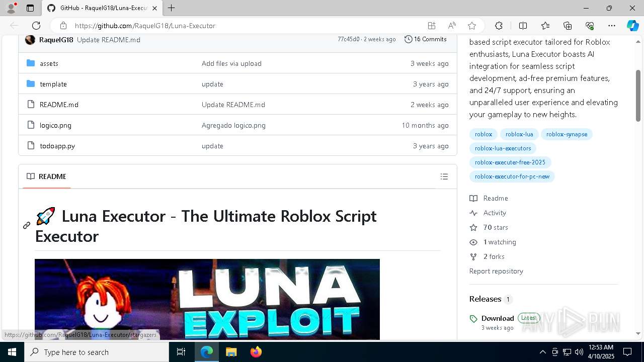Open the roblox-executer-free-2025 topic tag
The height and width of the screenshot is (362, 644).
click(x=510, y=162)
